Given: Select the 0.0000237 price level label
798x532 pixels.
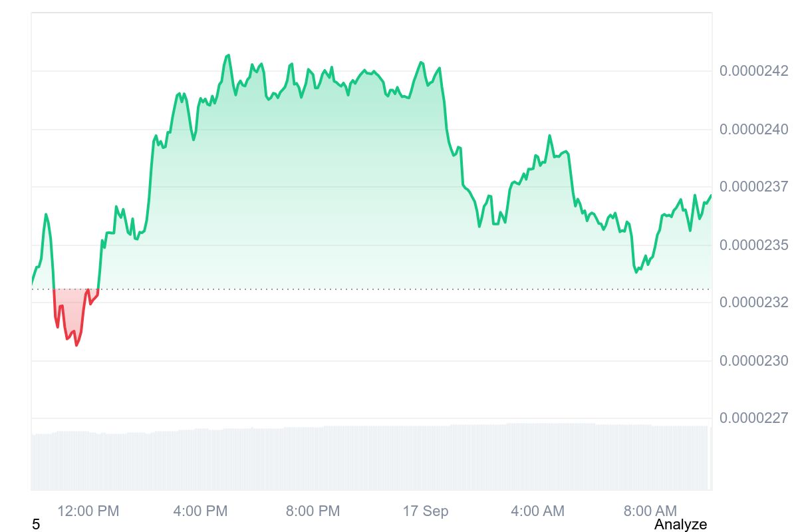Looking at the screenshot, I should point(753,187).
